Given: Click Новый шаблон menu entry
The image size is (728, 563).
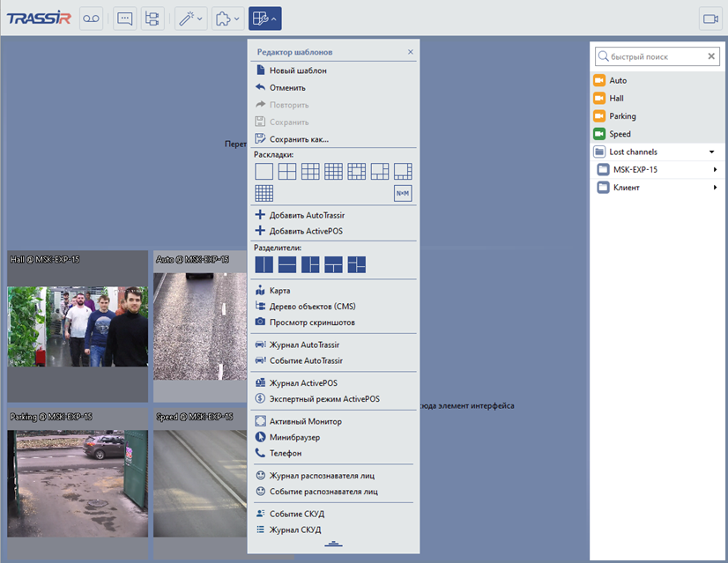Looking at the screenshot, I should pos(298,70).
